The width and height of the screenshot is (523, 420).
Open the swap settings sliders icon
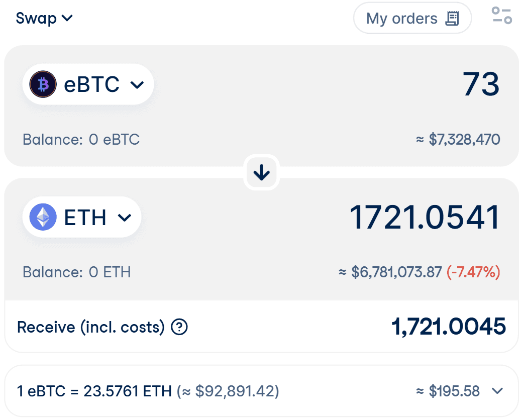pos(501,16)
